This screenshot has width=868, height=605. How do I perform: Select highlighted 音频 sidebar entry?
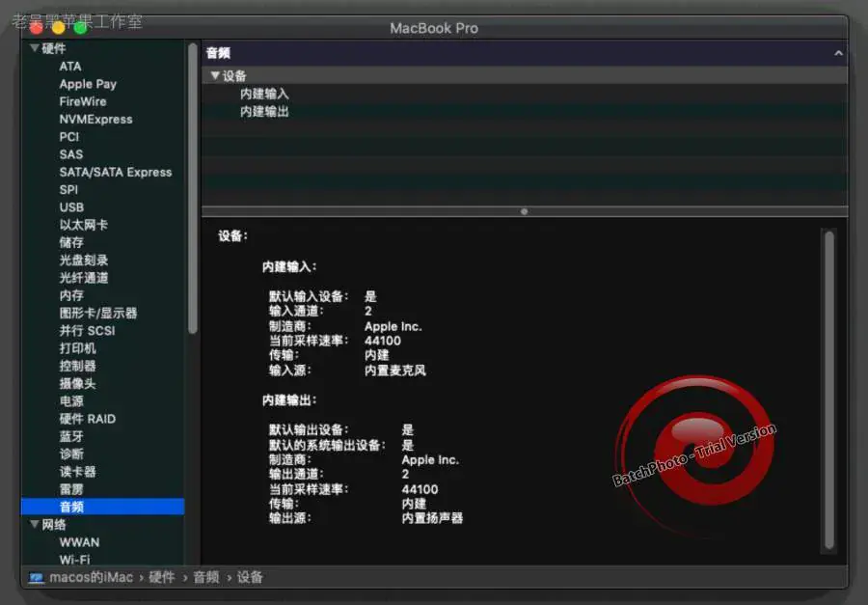pyautogui.click(x=102, y=507)
